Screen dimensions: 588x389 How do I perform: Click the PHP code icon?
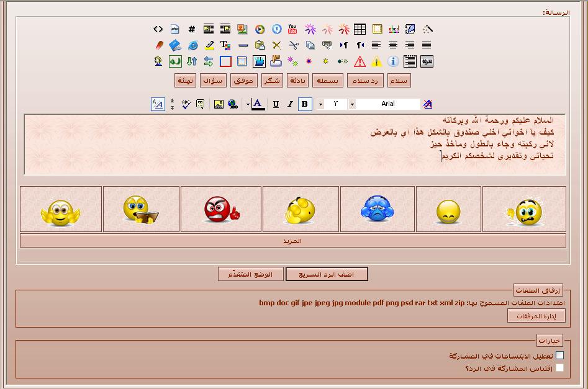tap(175, 29)
